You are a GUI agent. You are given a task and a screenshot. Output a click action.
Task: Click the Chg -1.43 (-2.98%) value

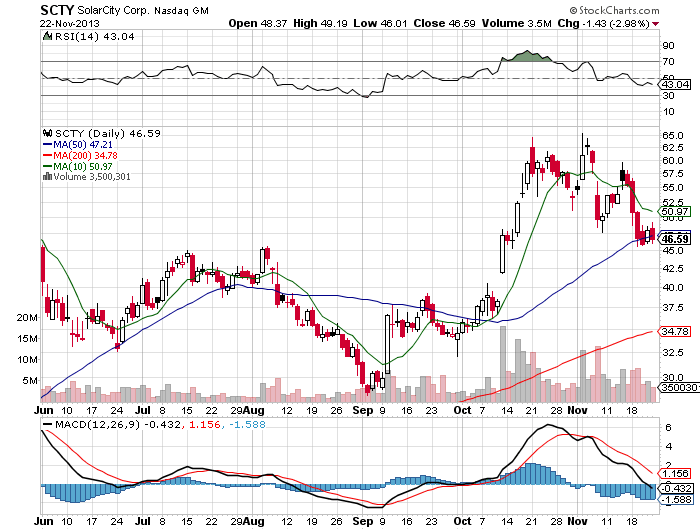pos(603,23)
